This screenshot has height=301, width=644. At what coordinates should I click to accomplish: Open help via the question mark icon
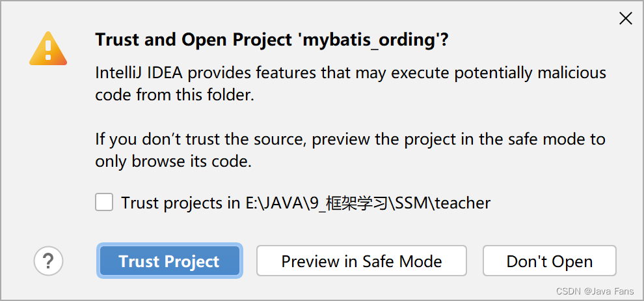coord(49,261)
